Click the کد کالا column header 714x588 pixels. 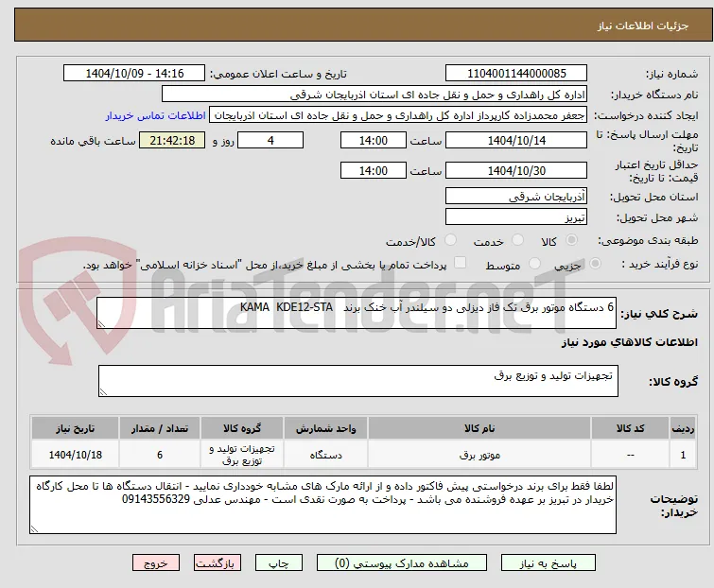pos(630,428)
